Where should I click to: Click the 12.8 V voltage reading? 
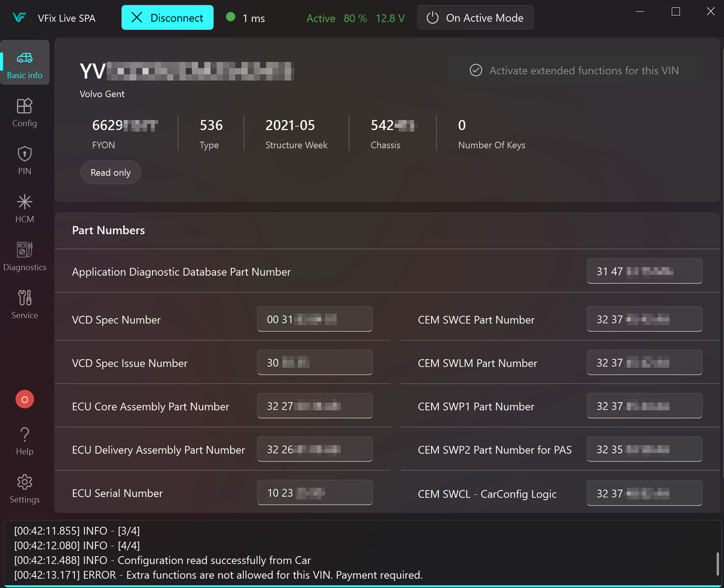[x=390, y=18]
